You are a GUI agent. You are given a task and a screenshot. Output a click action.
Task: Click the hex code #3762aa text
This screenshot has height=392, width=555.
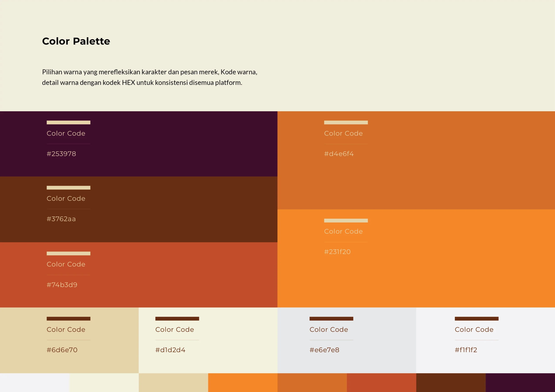tap(61, 219)
